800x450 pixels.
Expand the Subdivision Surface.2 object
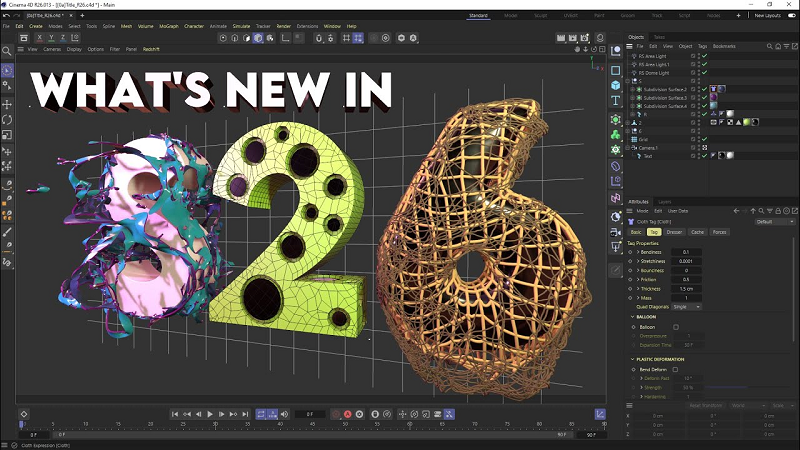click(633, 88)
